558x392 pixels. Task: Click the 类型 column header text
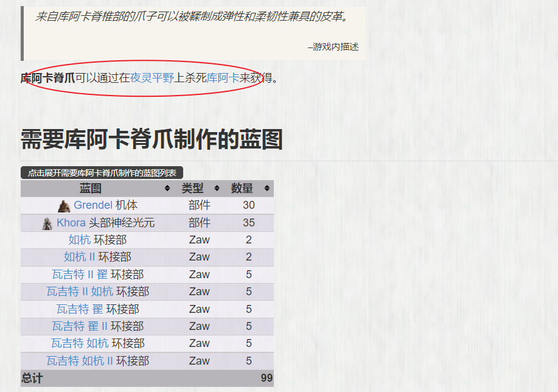click(x=192, y=188)
